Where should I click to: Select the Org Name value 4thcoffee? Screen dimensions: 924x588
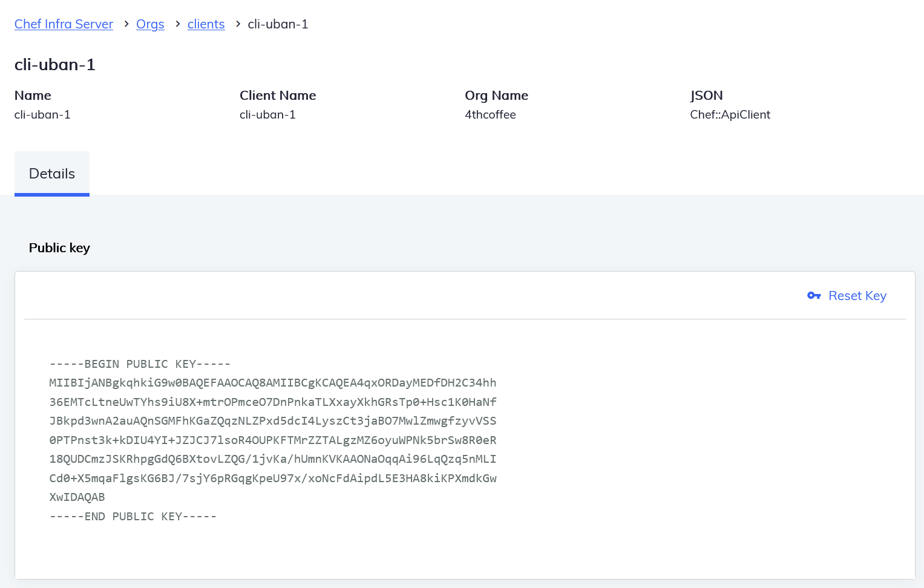[x=490, y=114]
